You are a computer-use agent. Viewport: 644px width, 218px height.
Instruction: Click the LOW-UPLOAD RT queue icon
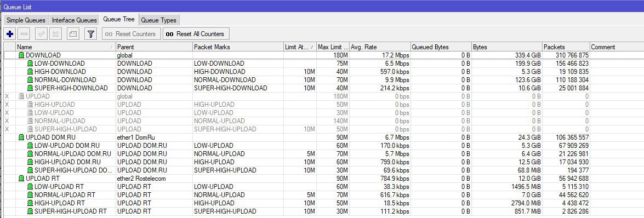[30, 186]
